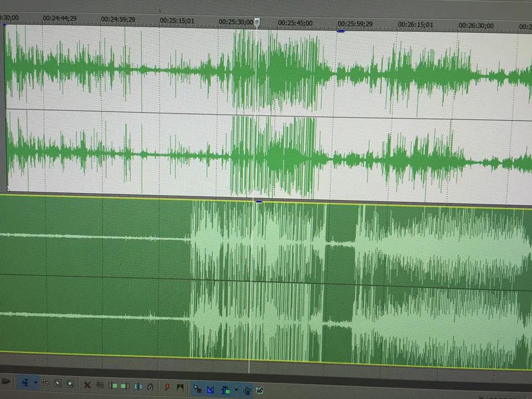Toggle Ignore Event Grouping
Screen dimensions: 532x399
[x=260, y=391]
